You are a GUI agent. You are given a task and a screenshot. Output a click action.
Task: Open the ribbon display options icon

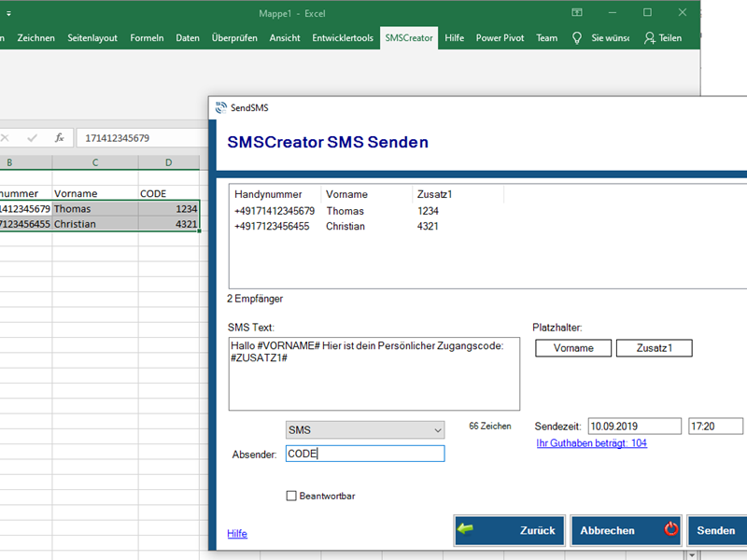click(575, 13)
